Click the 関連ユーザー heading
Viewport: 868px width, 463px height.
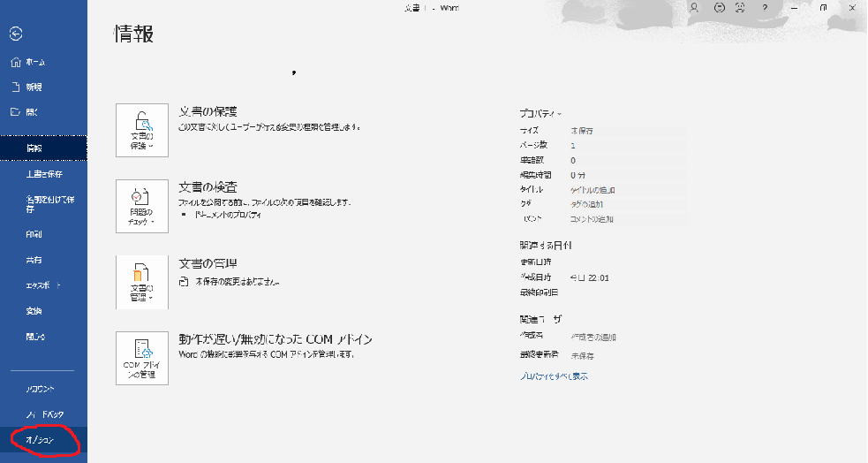[x=540, y=320]
